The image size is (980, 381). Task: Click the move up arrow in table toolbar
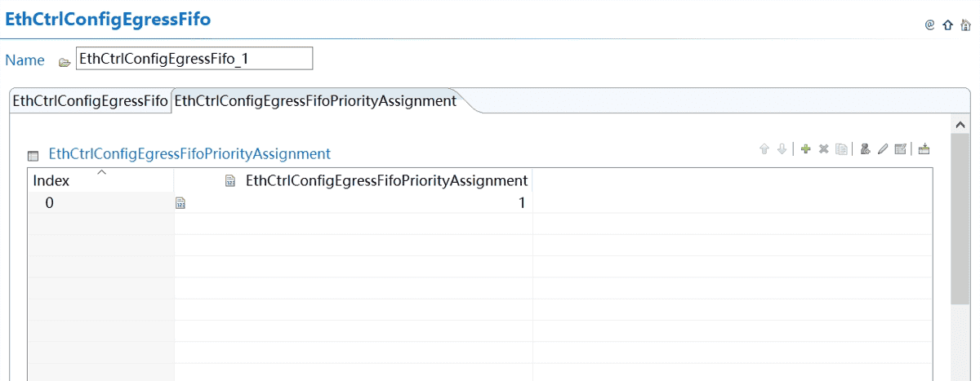pyautogui.click(x=764, y=149)
